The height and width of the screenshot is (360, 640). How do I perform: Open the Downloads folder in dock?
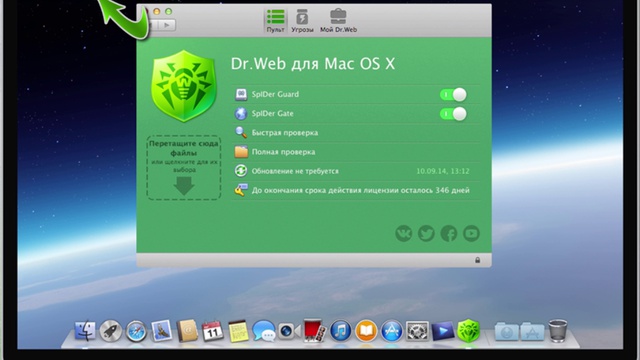coord(507,331)
